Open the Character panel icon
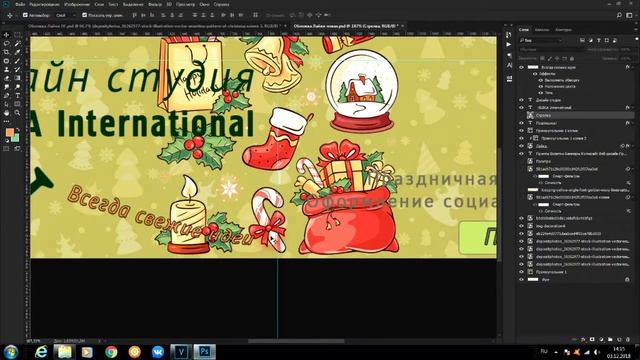 pyautogui.click(x=509, y=65)
